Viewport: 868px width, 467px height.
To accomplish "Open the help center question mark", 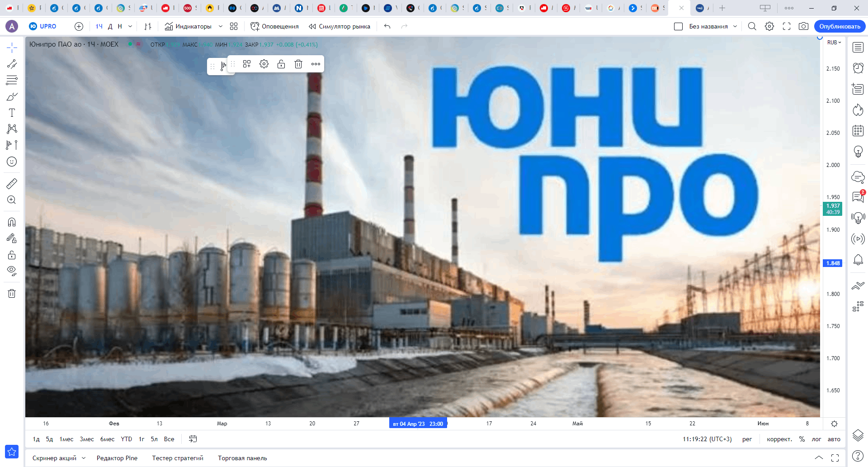I will point(858,456).
